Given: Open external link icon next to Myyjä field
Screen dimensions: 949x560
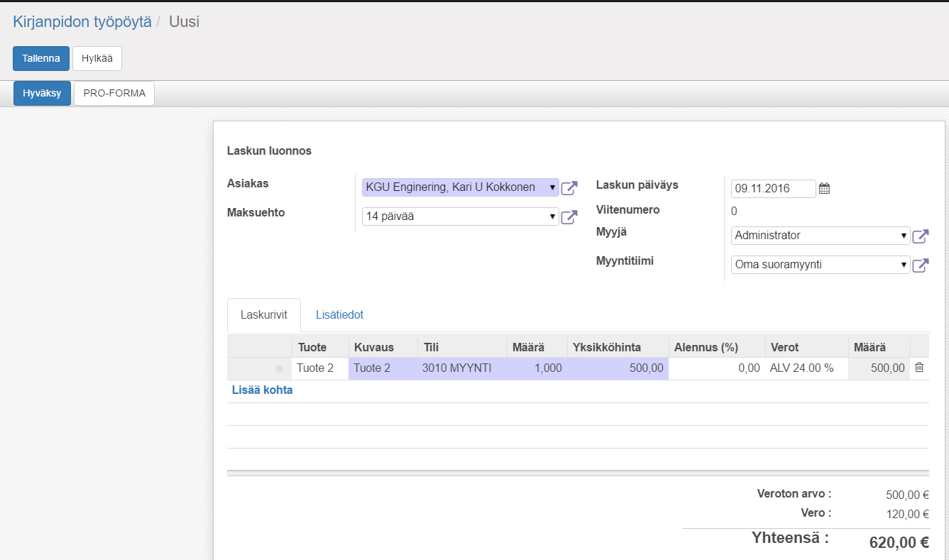Looking at the screenshot, I should [921, 236].
